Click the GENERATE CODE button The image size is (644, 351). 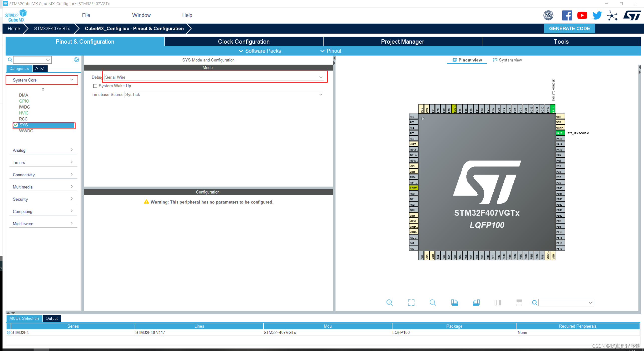coord(569,29)
